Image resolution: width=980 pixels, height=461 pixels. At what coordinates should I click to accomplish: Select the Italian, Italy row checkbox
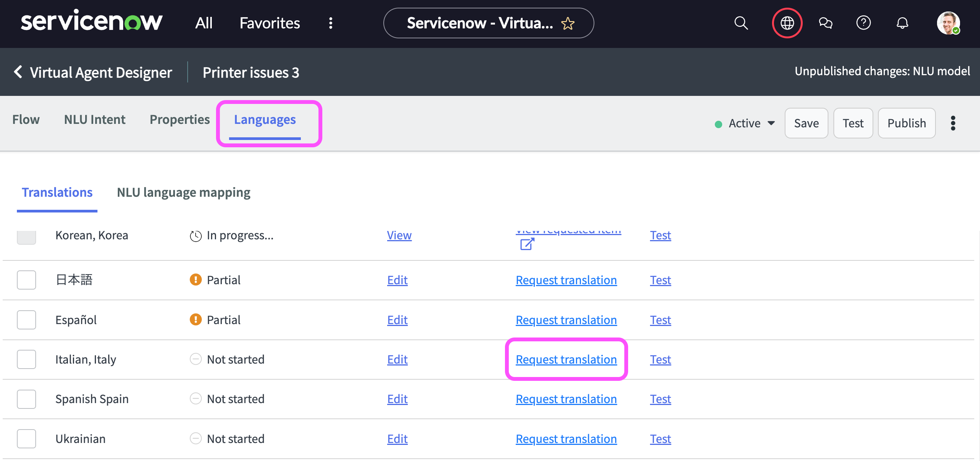[26, 359]
